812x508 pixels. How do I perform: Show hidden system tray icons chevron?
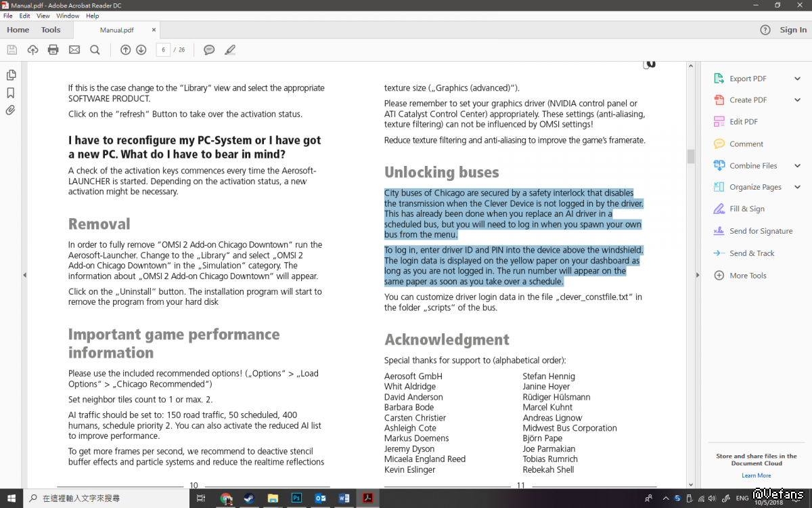click(x=665, y=498)
